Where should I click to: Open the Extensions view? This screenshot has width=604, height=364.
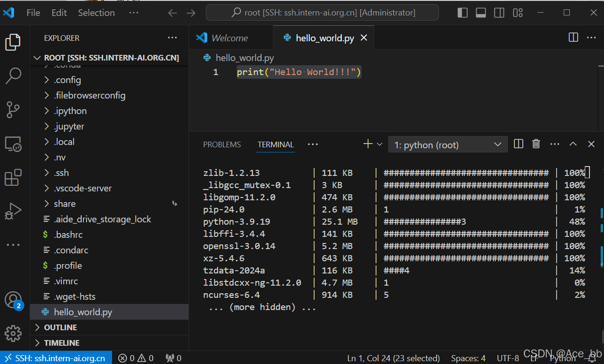coord(13,178)
